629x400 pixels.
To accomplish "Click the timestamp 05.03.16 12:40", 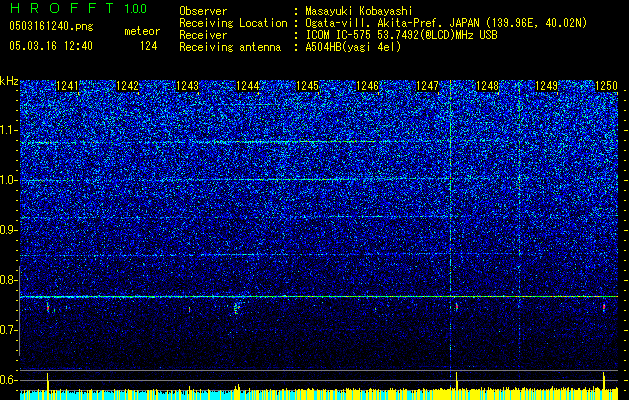I will click(x=51, y=46).
